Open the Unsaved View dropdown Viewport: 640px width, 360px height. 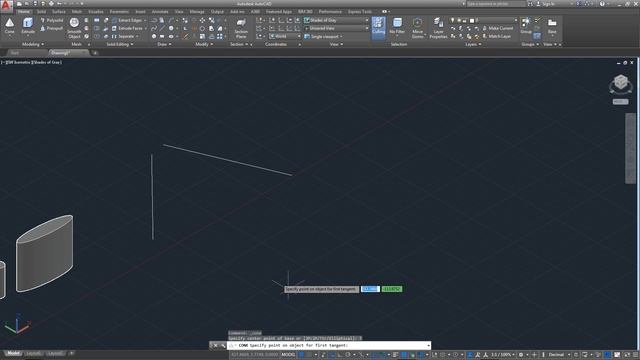[336, 28]
